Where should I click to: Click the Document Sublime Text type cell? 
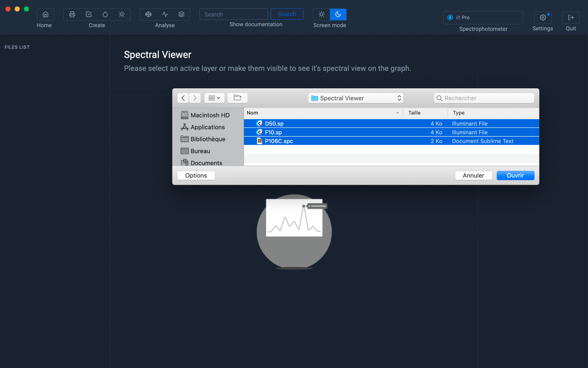(x=483, y=141)
